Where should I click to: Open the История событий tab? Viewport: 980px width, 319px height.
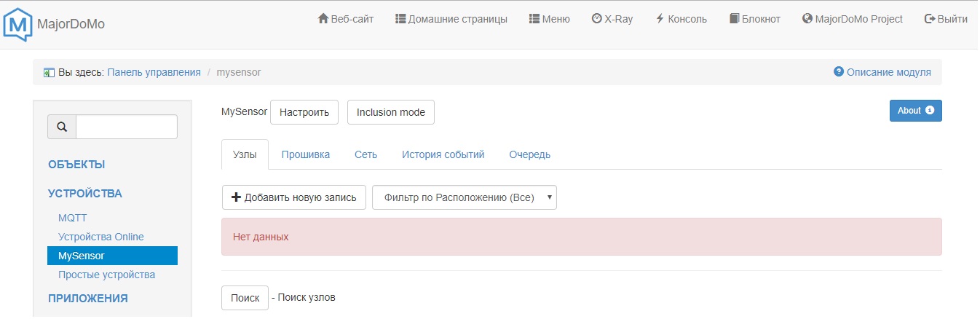[x=443, y=154]
